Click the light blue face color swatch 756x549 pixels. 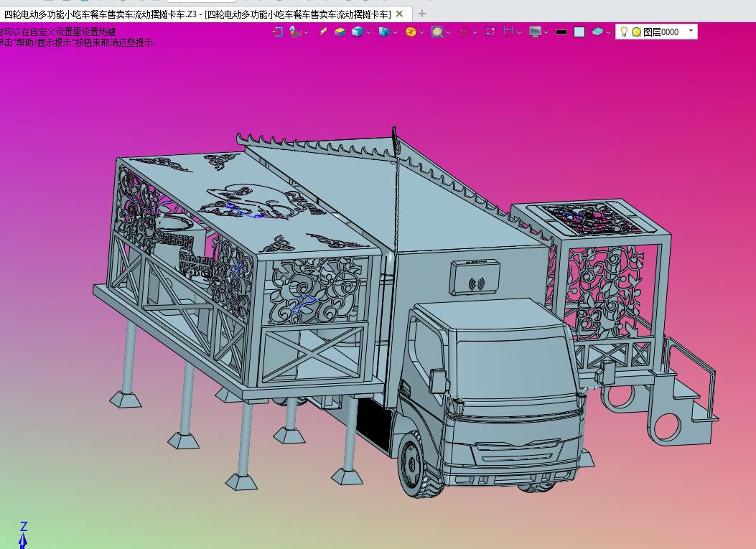pyautogui.click(x=579, y=32)
